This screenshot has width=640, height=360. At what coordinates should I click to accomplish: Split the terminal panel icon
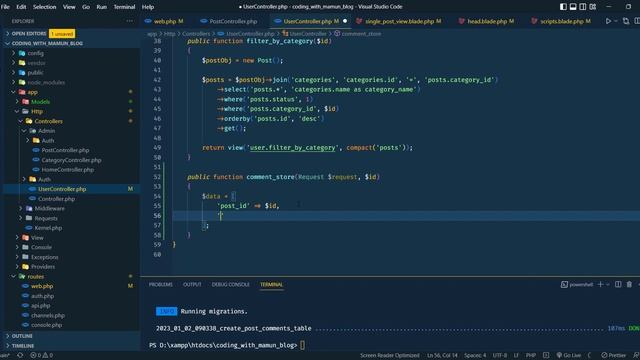click(x=618, y=284)
